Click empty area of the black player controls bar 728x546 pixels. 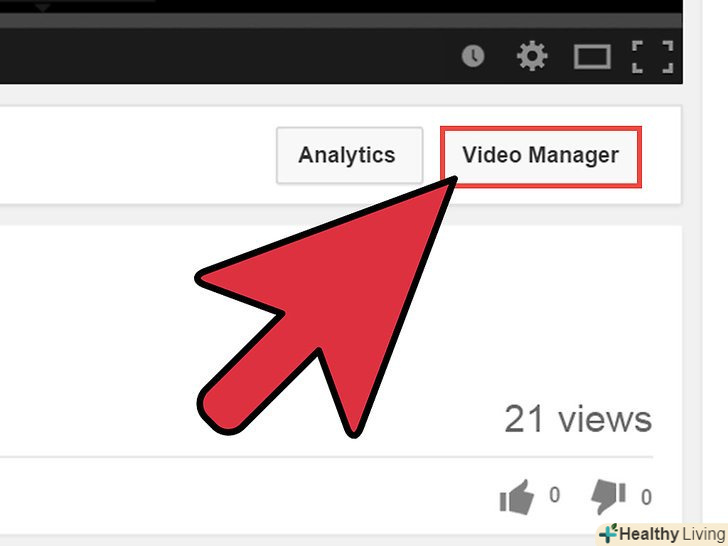223,56
